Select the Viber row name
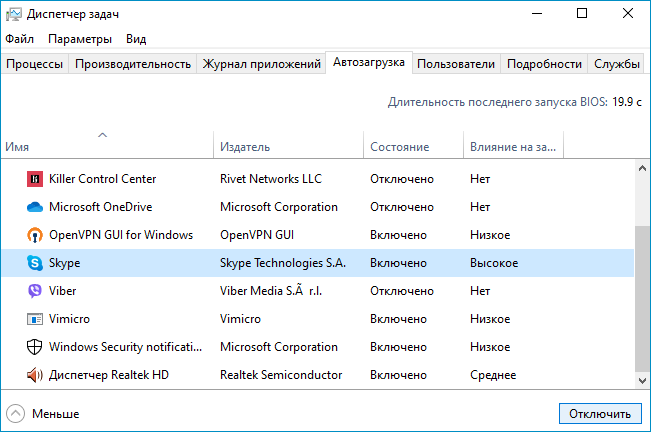 [63, 291]
